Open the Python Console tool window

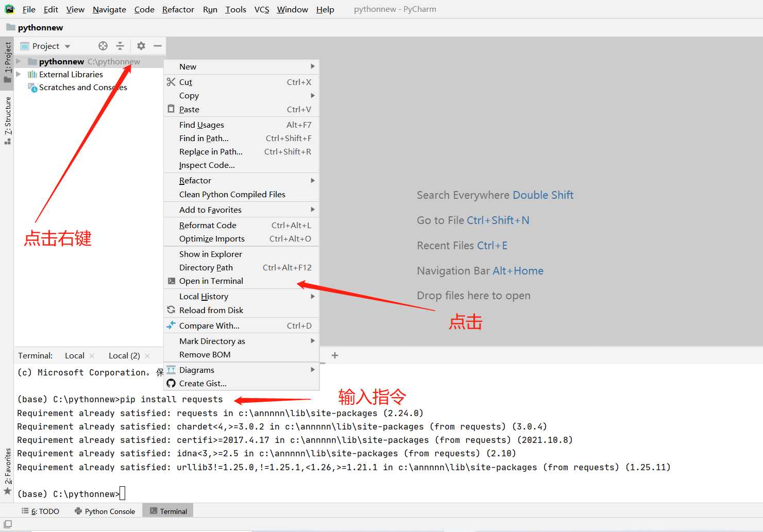point(105,511)
